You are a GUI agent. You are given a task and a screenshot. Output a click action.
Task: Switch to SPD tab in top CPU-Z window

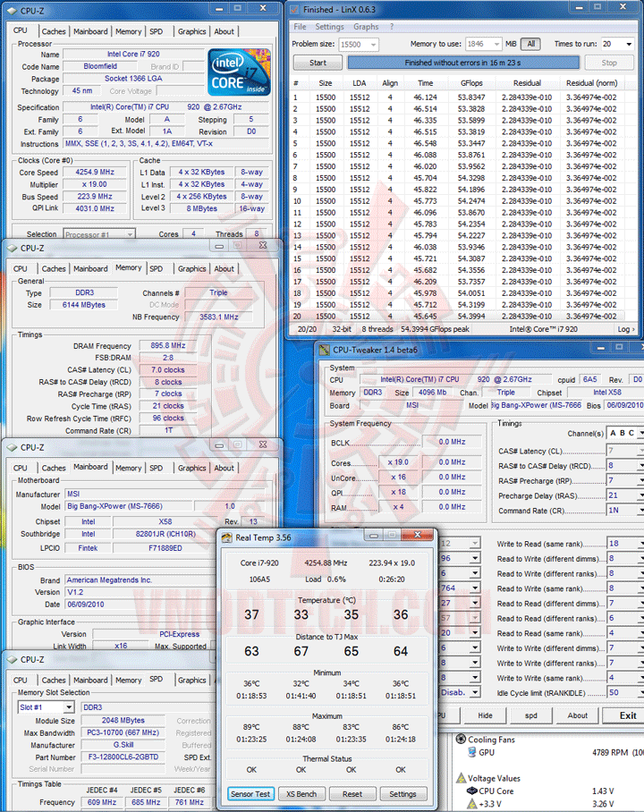(x=156, y=31)
